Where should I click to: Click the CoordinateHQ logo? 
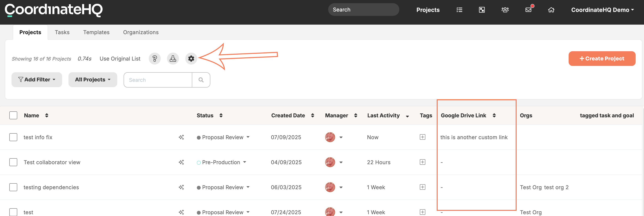pyautogui.click(x=54, y=10)
